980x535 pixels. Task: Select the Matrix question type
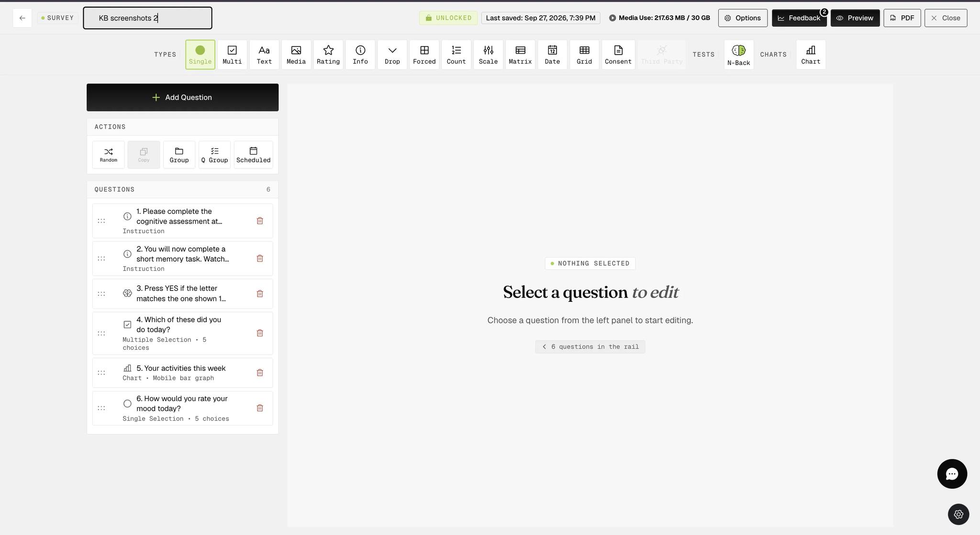tap(520, 55)
